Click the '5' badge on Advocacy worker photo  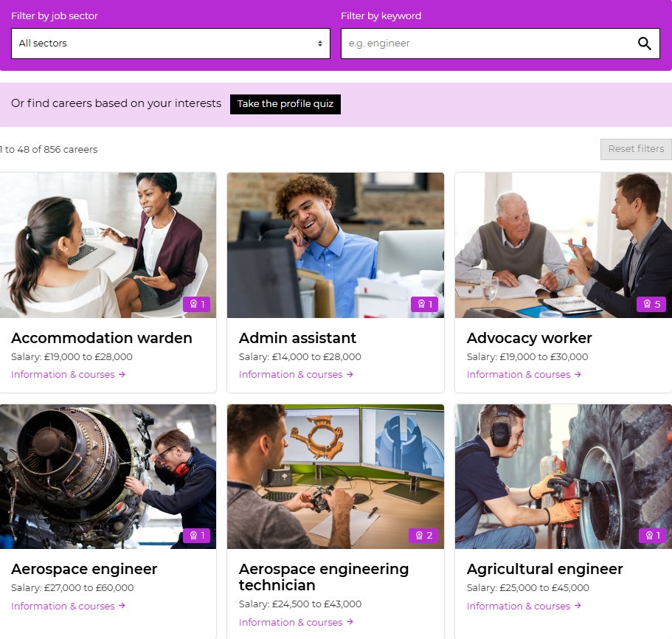point(651,303)
